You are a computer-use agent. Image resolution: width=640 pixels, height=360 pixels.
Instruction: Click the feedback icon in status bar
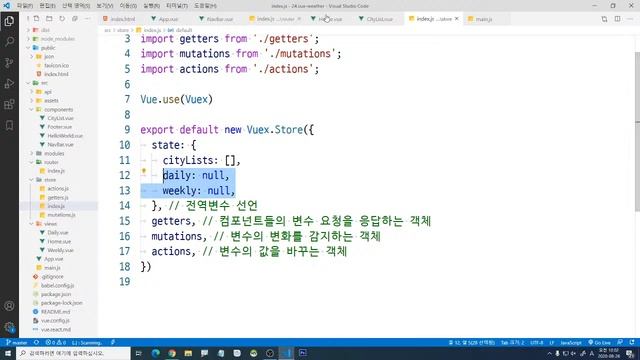coord(620,342)
